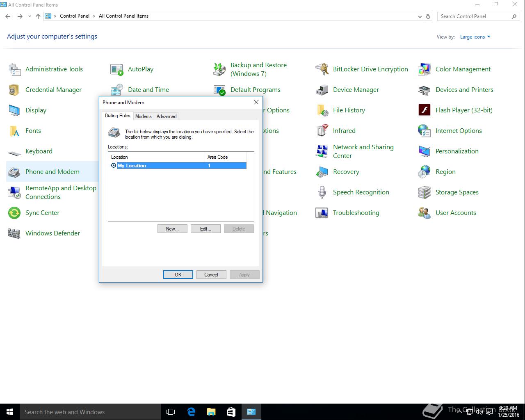The width and height of the screenshot is (525, 420).
Task: Select the My Location row text
Action: point(132,166)
